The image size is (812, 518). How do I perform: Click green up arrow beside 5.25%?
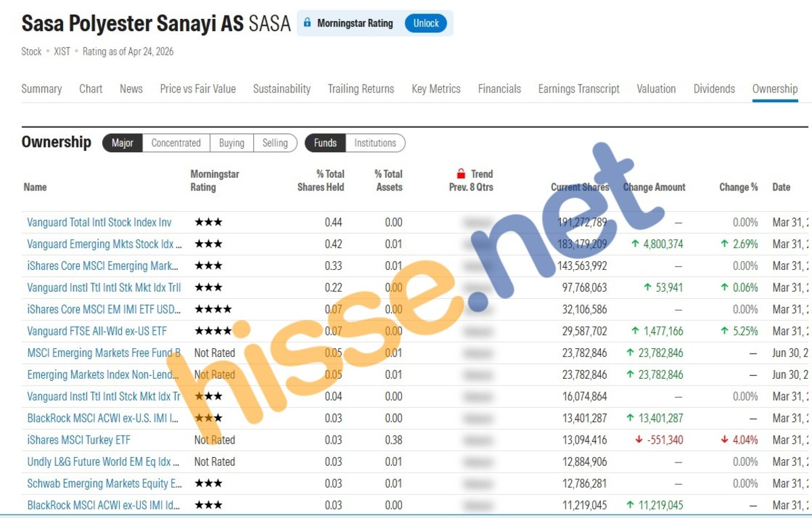click(x=725, y=331)
